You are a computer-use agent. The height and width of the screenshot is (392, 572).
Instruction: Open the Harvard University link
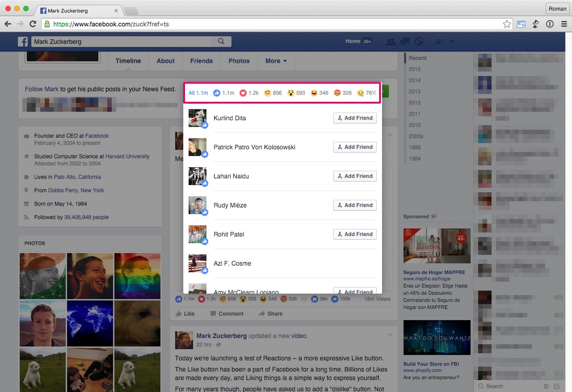(x=127, y=156)
